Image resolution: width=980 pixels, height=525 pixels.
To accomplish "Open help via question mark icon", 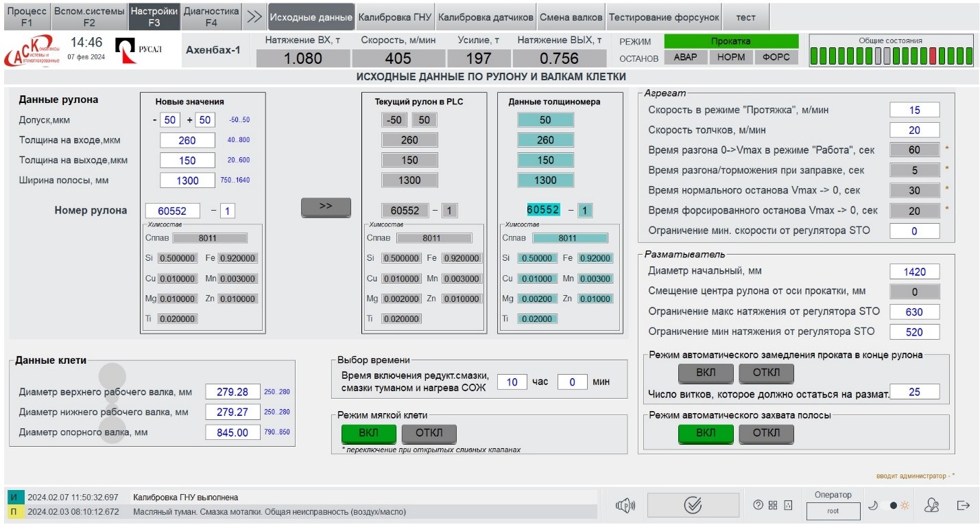I will [x=758, y=506].
